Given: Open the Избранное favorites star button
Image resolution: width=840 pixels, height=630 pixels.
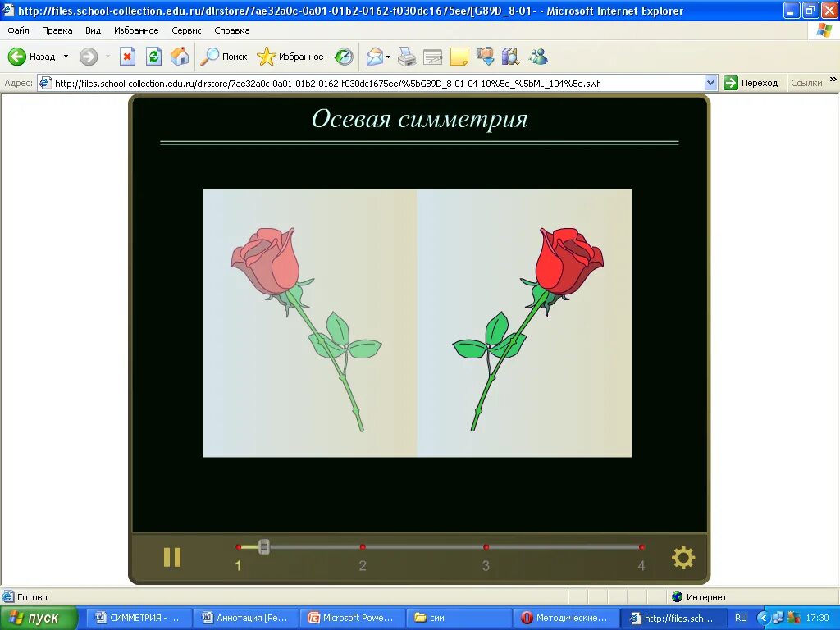Looking at the screenshot, I should click(290, 57).
